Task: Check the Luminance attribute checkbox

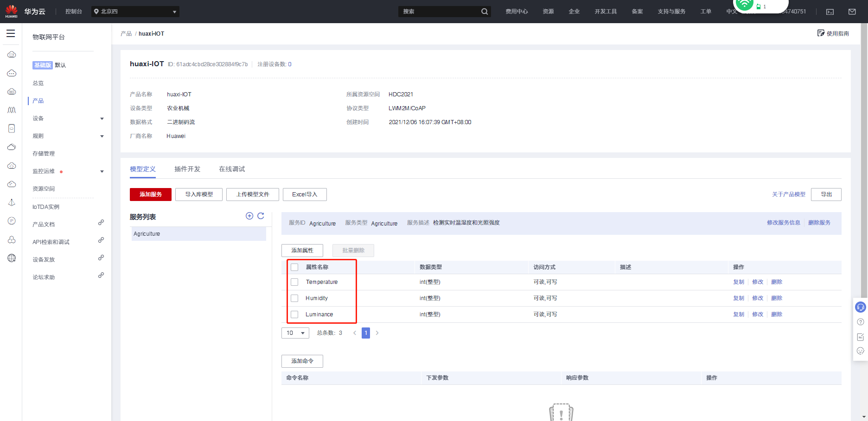Action: coord(294,314)
